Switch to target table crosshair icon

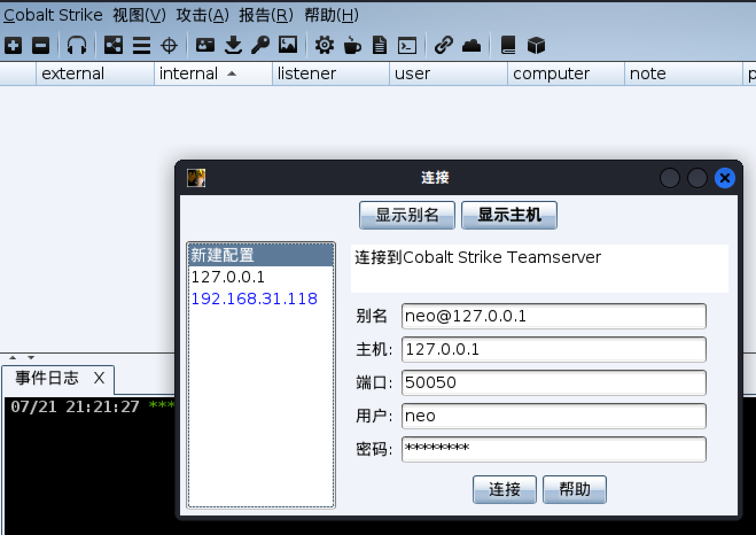(x=169, y=45)
